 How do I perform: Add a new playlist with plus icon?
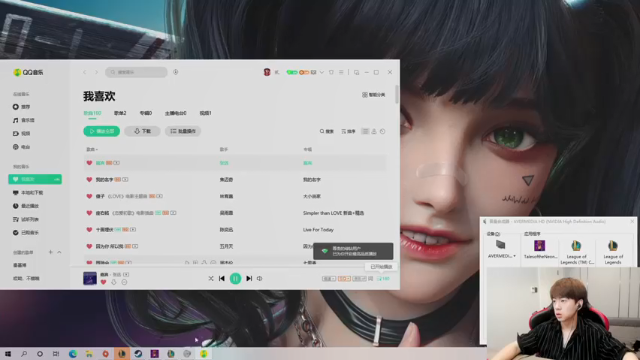point(51,252)
